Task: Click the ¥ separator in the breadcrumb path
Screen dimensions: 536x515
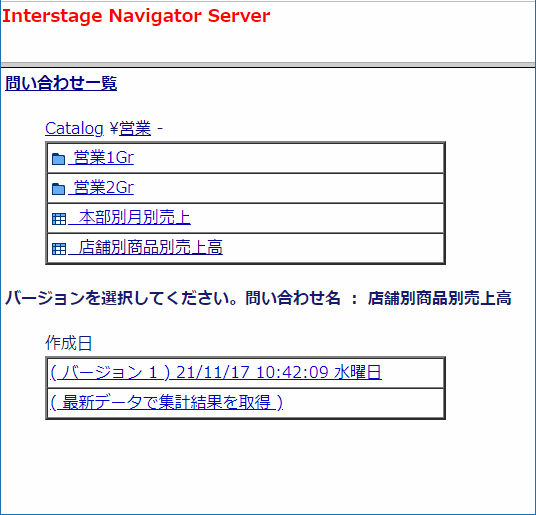Action: pyautogui.click(x=114, y=129)
